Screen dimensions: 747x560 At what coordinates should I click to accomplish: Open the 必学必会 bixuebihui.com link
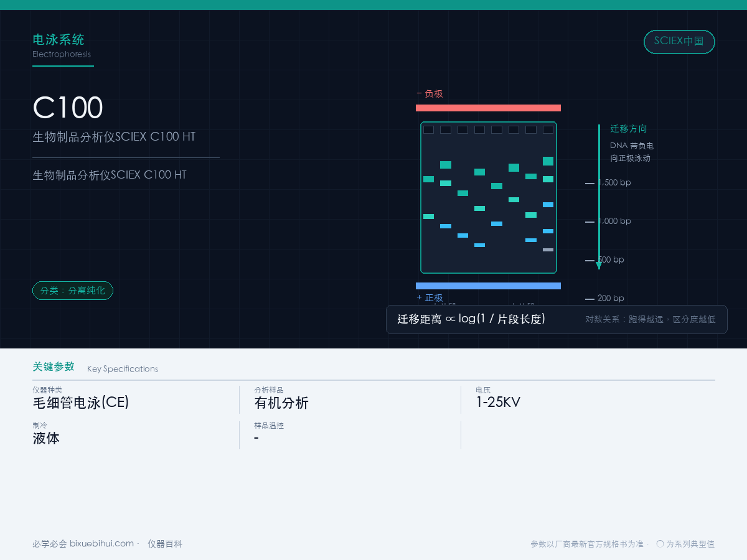pos(83,544)
